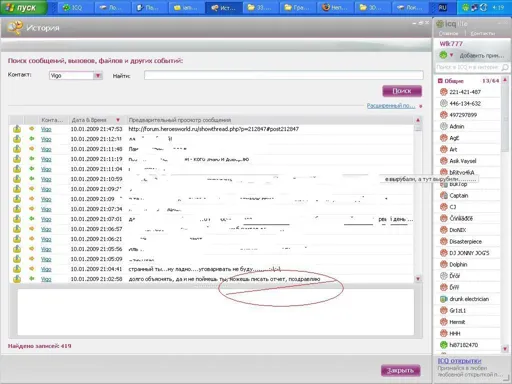Select the 10.01.2009 21:05:09 timestamp cell

[96, 259]
